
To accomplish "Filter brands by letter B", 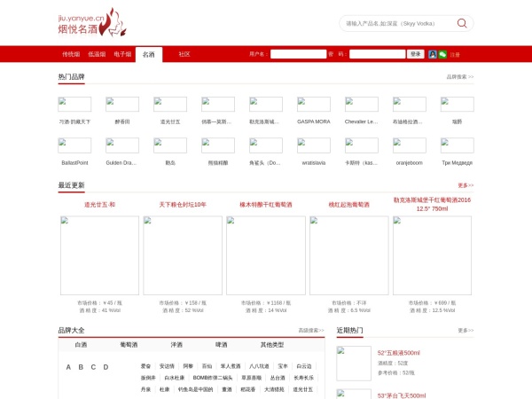I will [x=81, y=367].
